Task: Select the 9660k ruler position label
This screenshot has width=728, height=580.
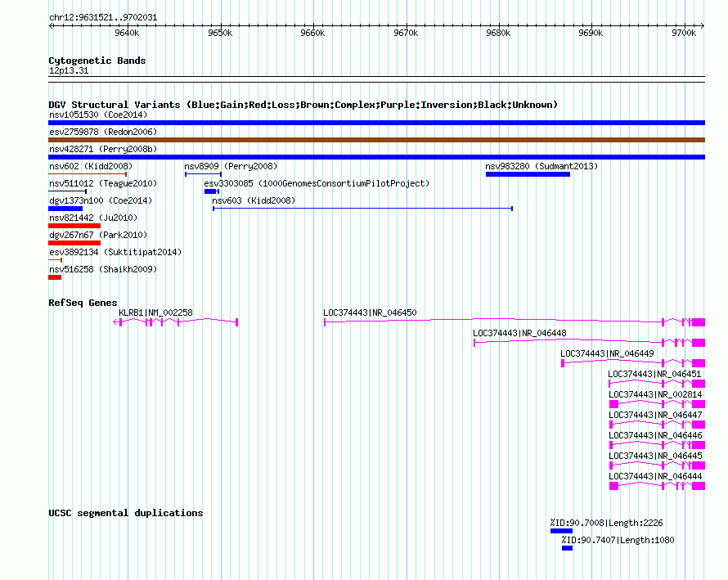Action: pyautogui.click(x=313, y=33)
